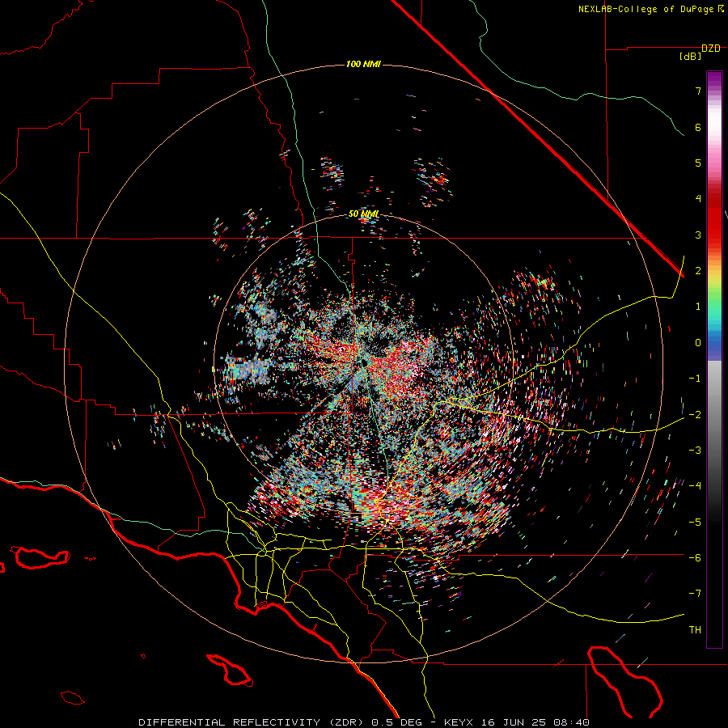Screen dimensions: 728x728
Task: Click the DIFFERENTIAL REFLECTIVITY caption words
Action: pos(229,722)
